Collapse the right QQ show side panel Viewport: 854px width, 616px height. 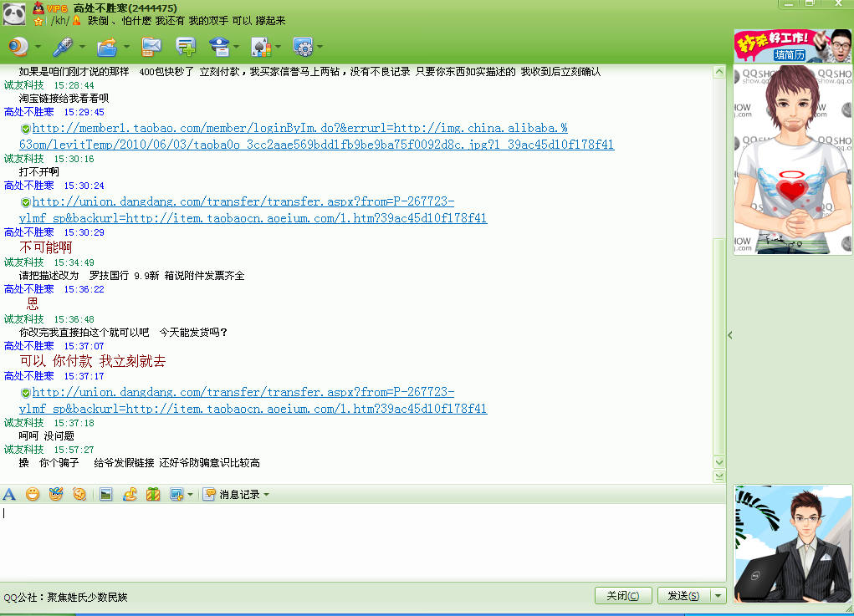[x=729, y=334]
